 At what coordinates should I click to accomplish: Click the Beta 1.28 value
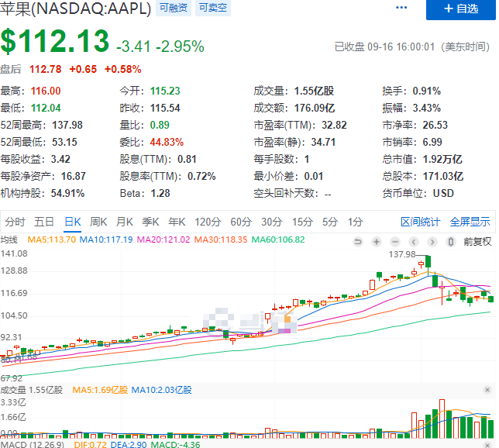[160, 193]
